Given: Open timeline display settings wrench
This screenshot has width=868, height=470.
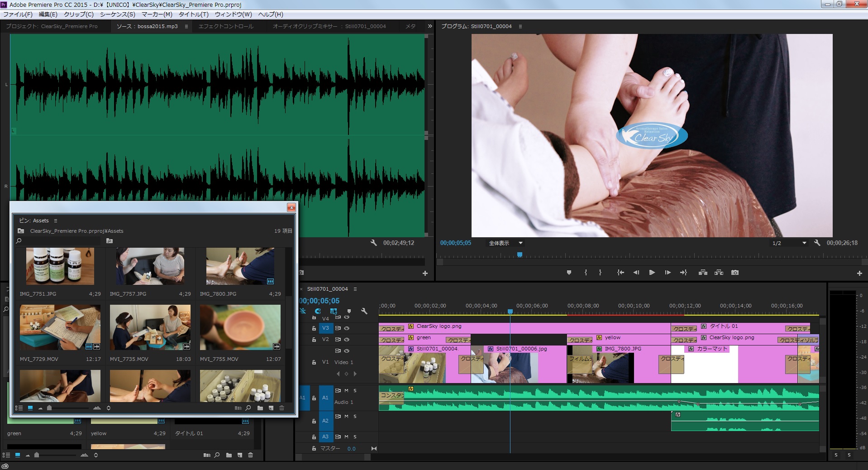Looking at the screenshot, I should (x=364, y=311).
